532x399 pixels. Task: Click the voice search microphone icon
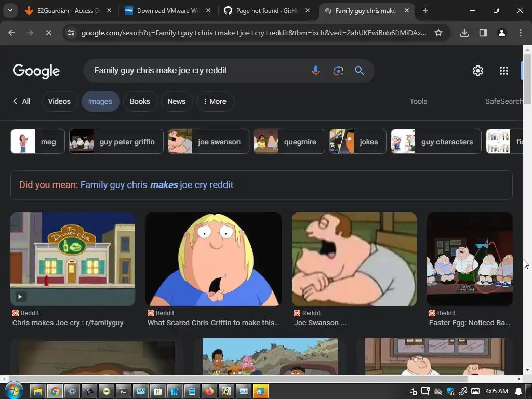[x=315, y=71]
